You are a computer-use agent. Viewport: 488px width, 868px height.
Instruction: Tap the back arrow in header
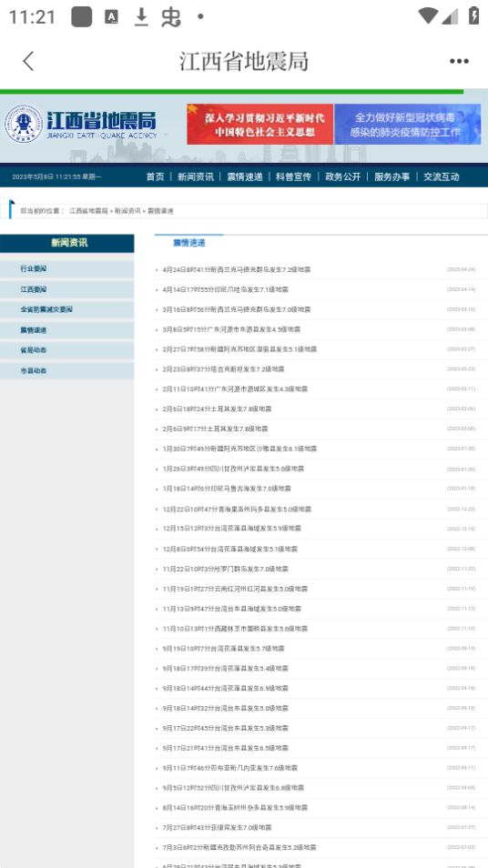pos(28,61)
